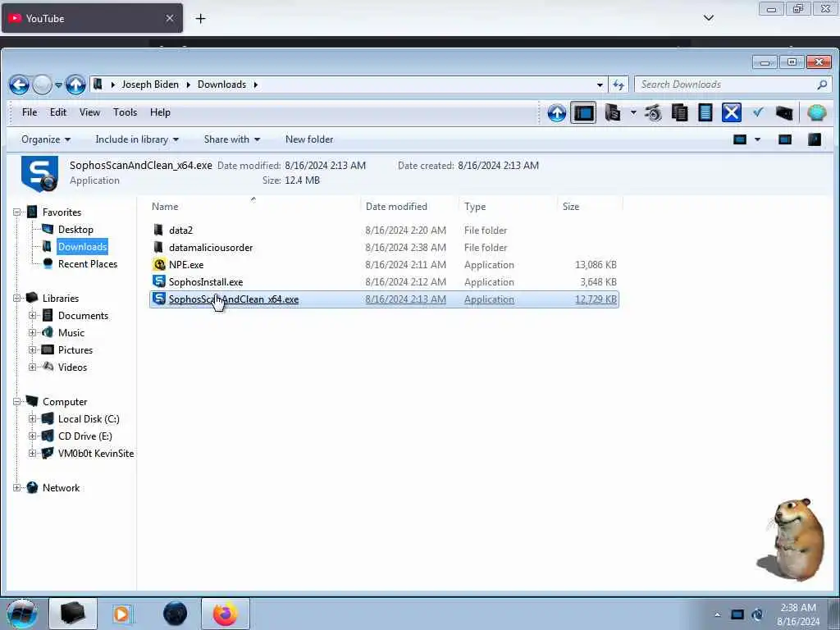Open Desktop under Favorites

pyautogui.click(x=75, y=230)
